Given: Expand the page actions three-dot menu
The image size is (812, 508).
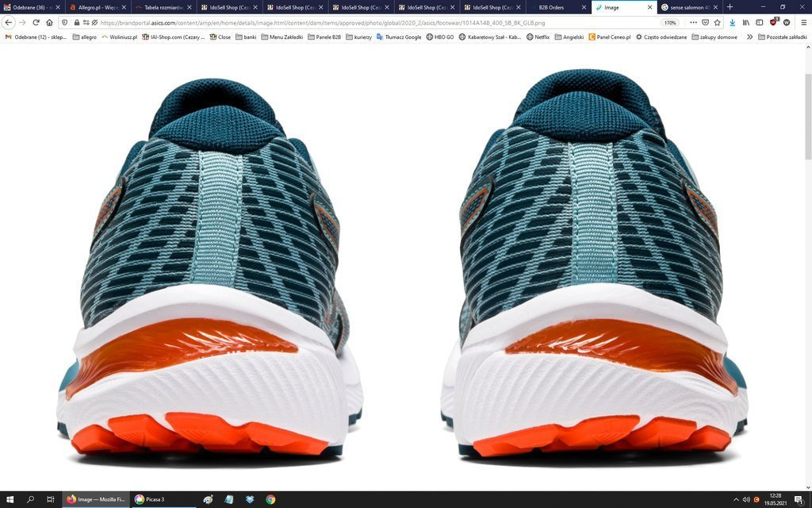Looking at the screenshot, I should pyautogui.click(x=692, y=22).
